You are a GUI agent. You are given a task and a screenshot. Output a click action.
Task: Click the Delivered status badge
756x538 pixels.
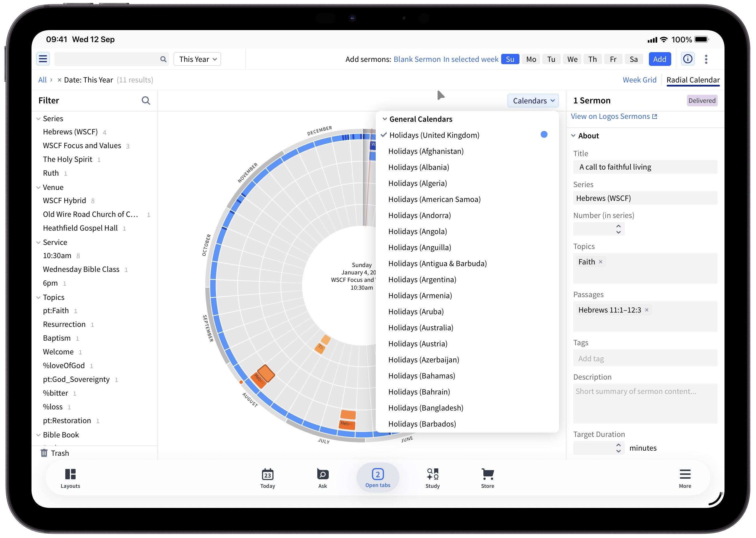(x=702, y=101)
